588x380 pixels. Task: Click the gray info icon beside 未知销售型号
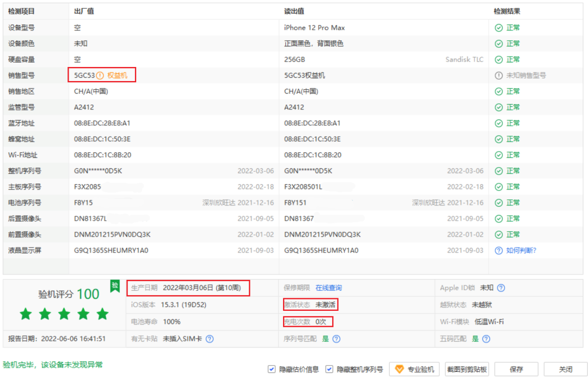[x=498, y=75]
